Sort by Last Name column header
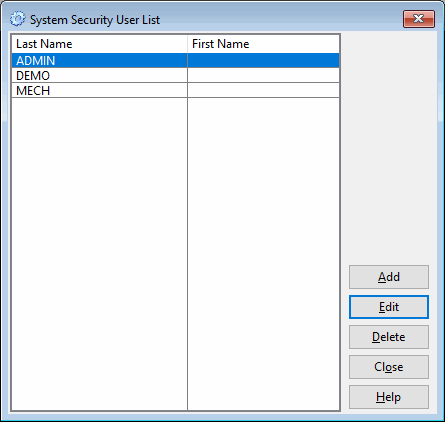The width and height of the screenshot is (445, 422). coord(100,44)
